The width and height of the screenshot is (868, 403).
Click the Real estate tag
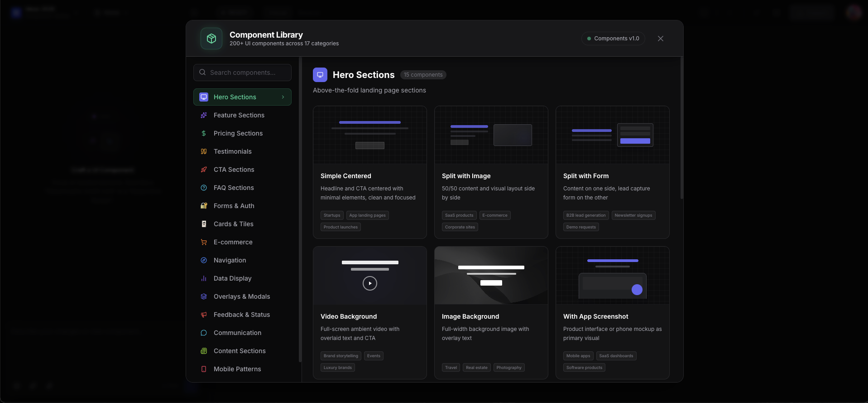pyautogui.click(x=477, y=368)
